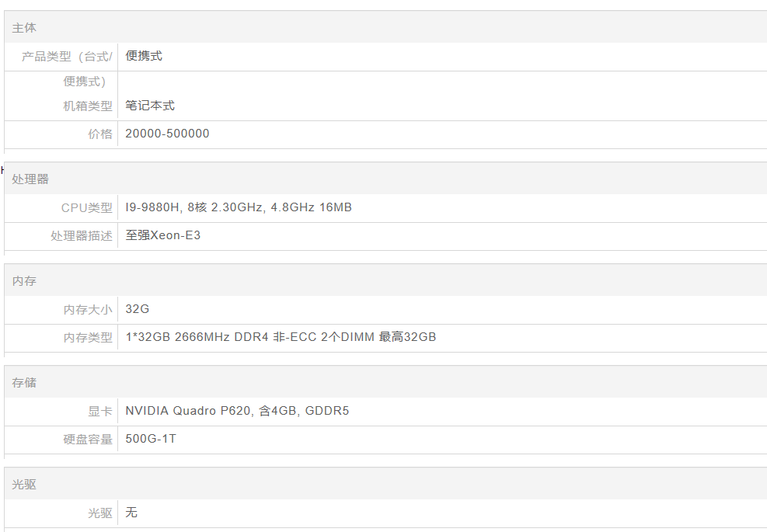Select the 处理器描述 label

pos(82,235)
